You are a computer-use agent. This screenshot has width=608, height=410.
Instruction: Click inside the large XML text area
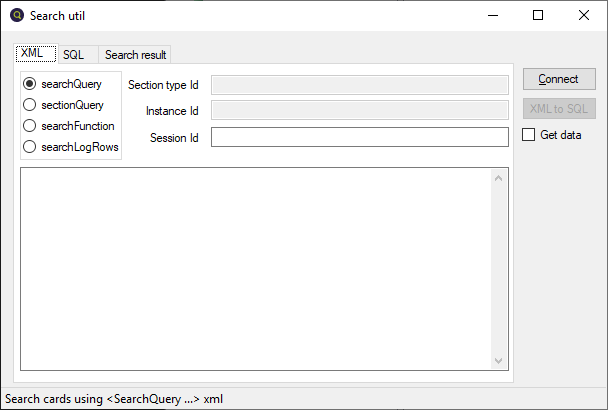pos(255,267)
